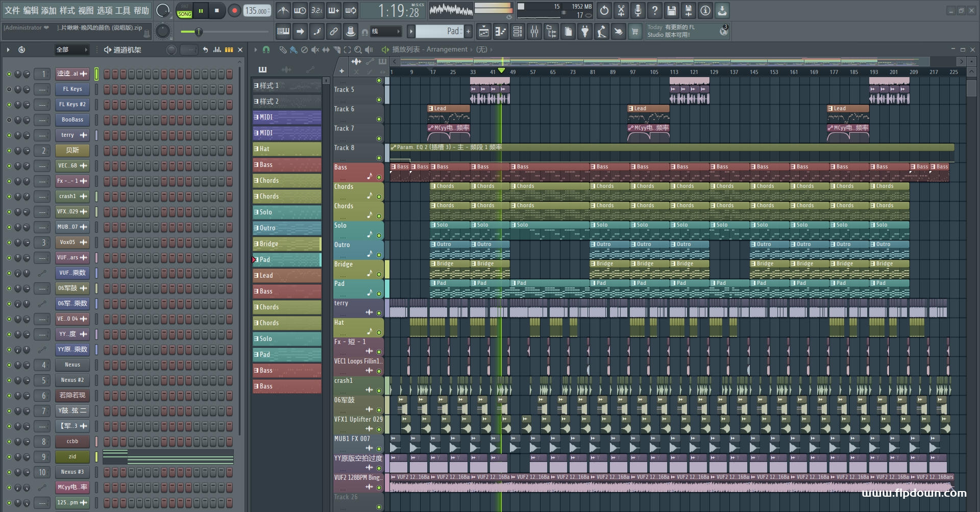980x512 pixels.
Task: Enable the 3-2-1 countdown before recording
Action: tap(317, 10)
